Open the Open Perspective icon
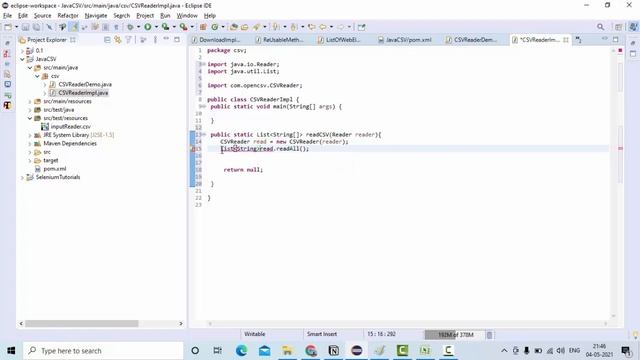 619,27
